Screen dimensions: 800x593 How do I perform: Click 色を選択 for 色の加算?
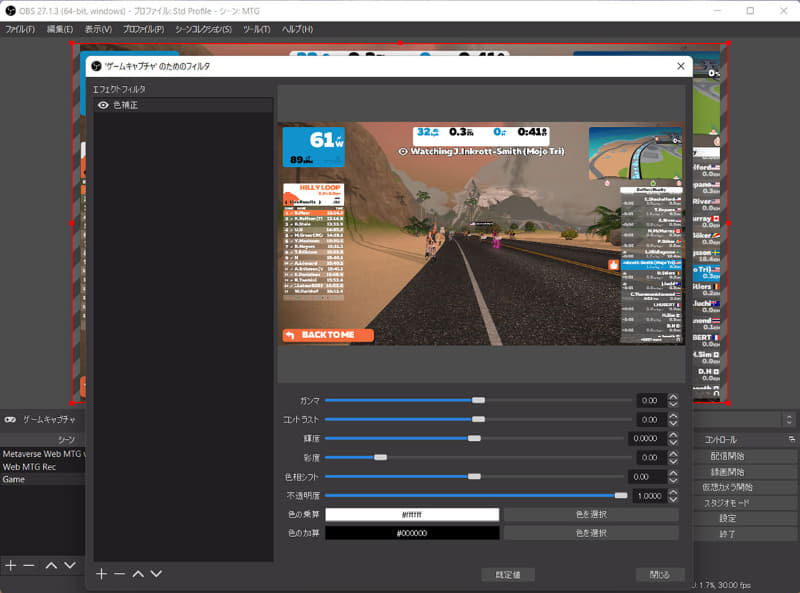point(591,533)
